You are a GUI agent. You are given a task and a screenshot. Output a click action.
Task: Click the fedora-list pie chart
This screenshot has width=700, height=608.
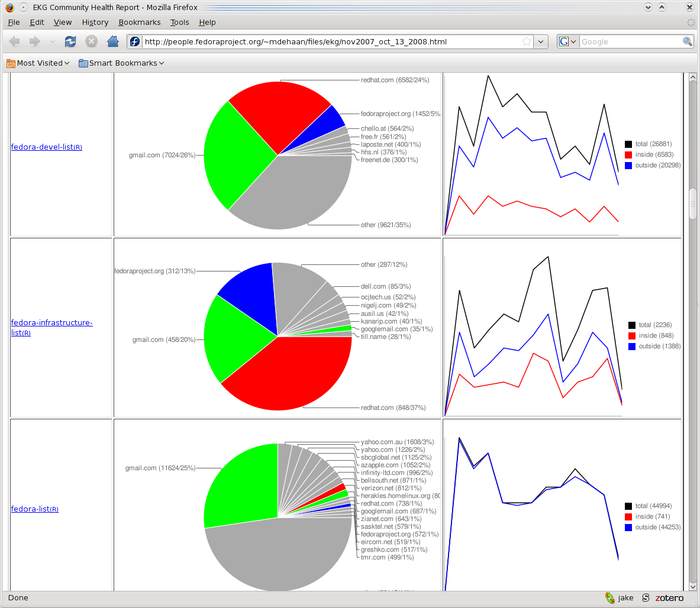tap(278, 518)
